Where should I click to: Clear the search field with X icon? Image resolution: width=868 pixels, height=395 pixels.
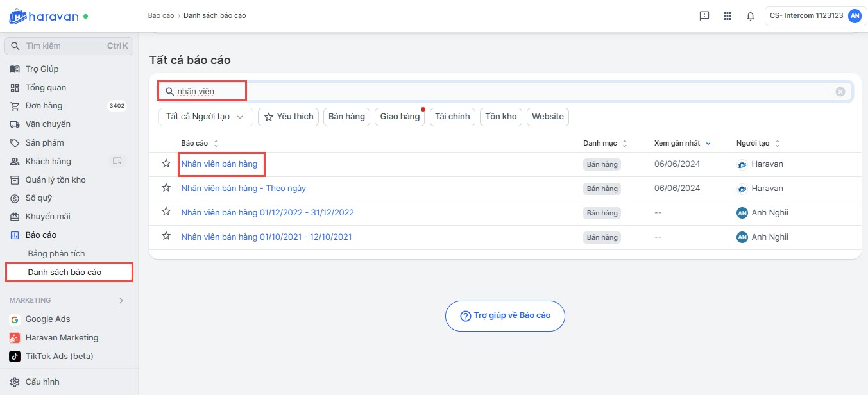[840, 92]
